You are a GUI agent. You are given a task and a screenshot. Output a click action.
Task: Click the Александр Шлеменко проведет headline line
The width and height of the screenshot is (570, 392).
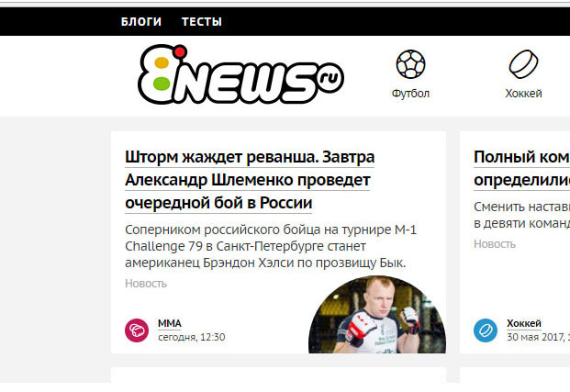pyautogui.click(x=248, y=180)
